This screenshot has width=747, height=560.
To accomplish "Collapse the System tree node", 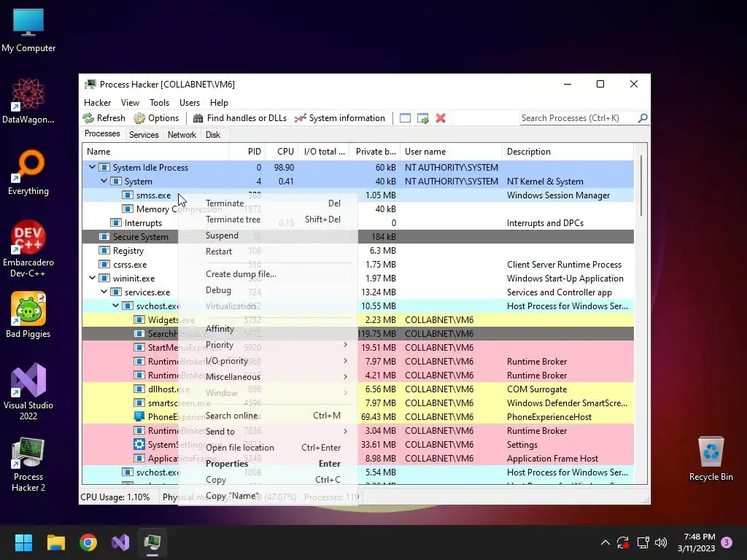I will coord(104,181).
